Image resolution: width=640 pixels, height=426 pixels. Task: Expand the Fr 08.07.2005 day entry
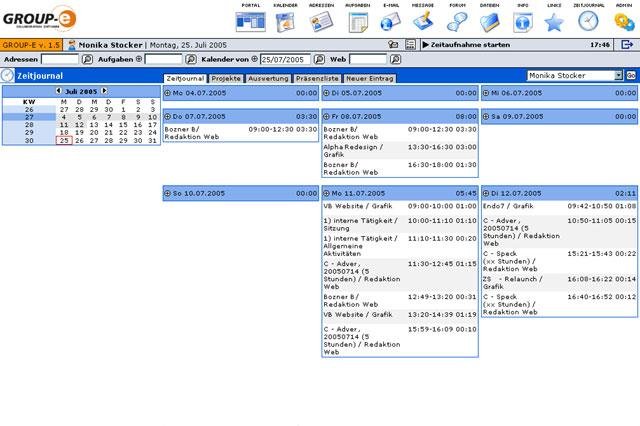(327, 117)
